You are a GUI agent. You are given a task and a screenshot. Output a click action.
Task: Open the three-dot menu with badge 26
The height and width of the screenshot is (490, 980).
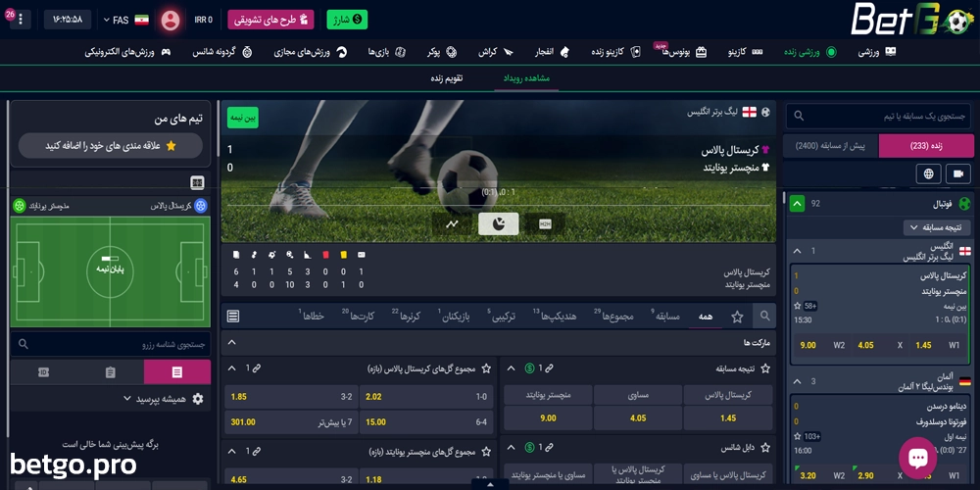coord(20,20)
